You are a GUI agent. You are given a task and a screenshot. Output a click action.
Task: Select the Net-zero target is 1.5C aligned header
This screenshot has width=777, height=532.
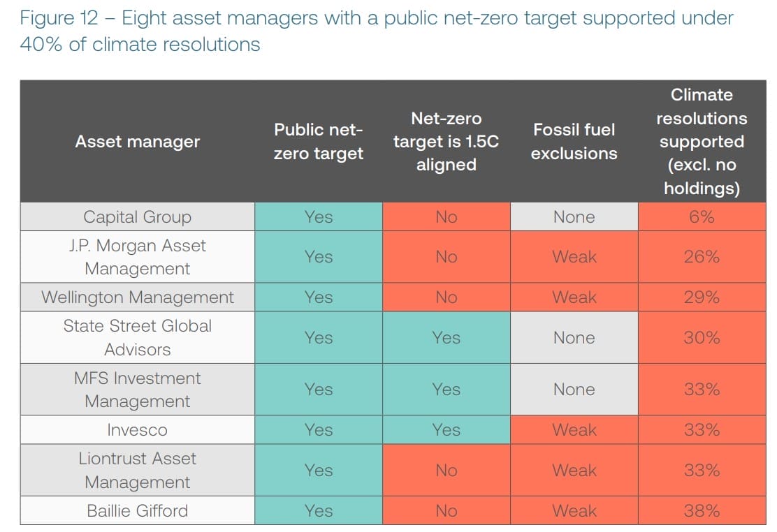(446, 142)
